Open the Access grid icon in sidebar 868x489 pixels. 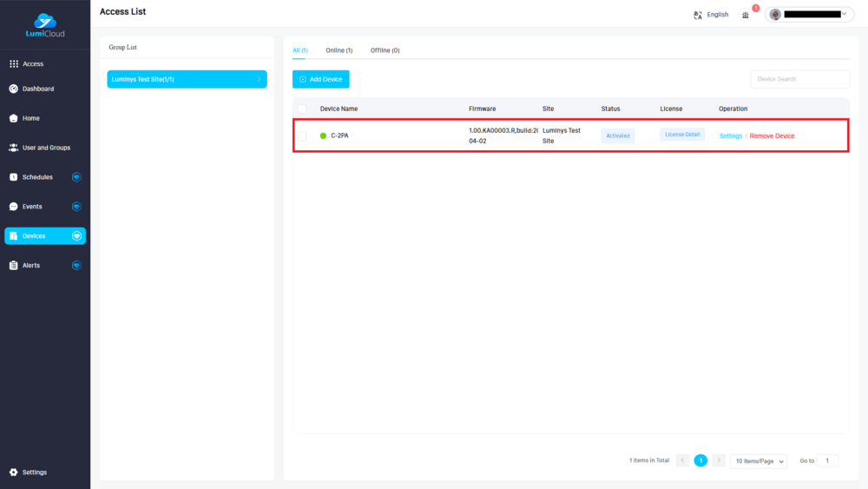tap(13, 64)
